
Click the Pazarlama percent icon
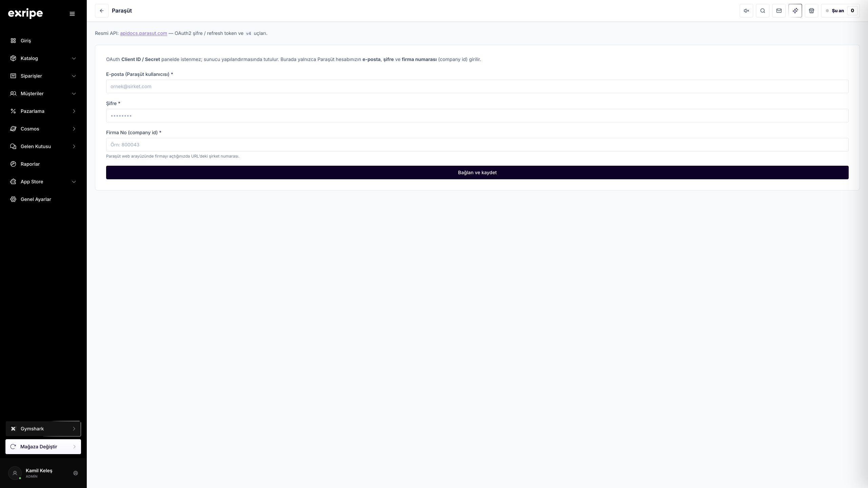coord(13,111)
